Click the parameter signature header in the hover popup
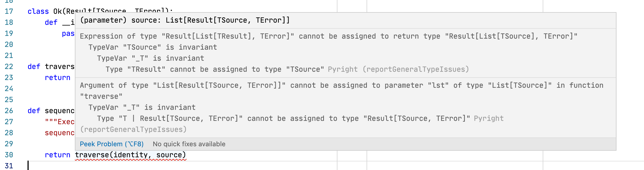 [x=185, y=20]
